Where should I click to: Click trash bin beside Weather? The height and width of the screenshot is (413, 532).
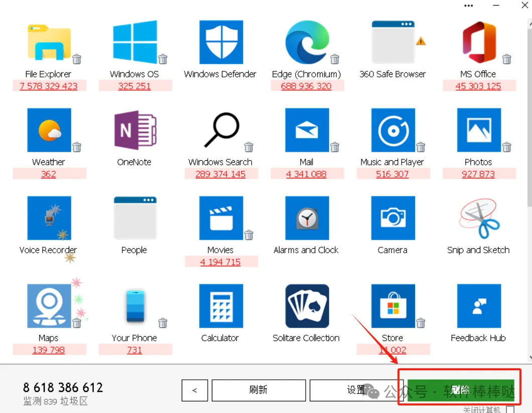77,147
